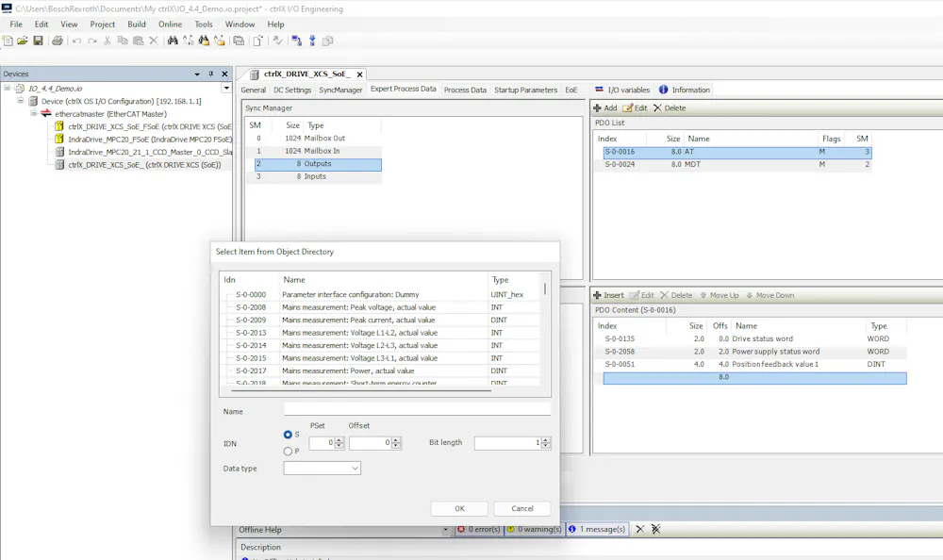
Task: Select the P radio button for IDN
Action: [288, 452]
